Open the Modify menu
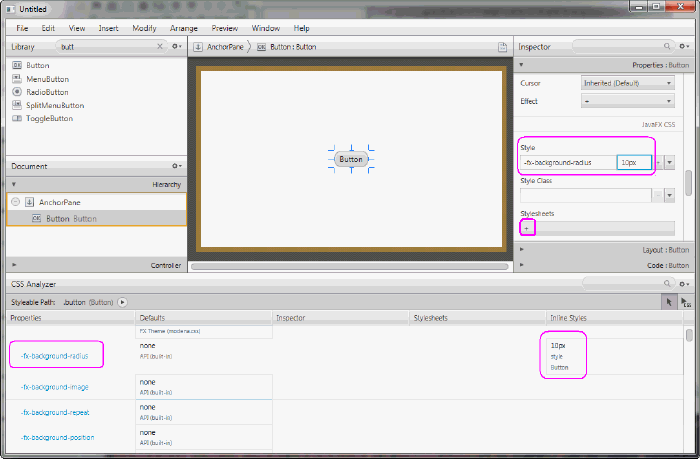Viewport: 700px width, 459px height. tap(144, 28)
